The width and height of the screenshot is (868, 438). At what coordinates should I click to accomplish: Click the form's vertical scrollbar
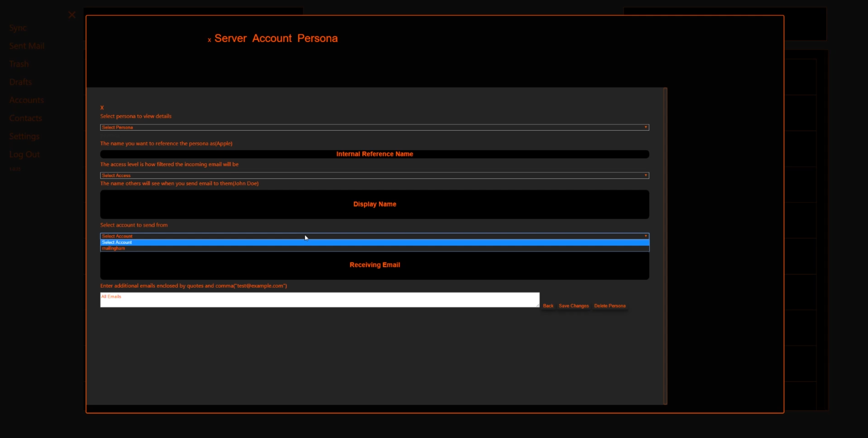[x=665, y=246]
